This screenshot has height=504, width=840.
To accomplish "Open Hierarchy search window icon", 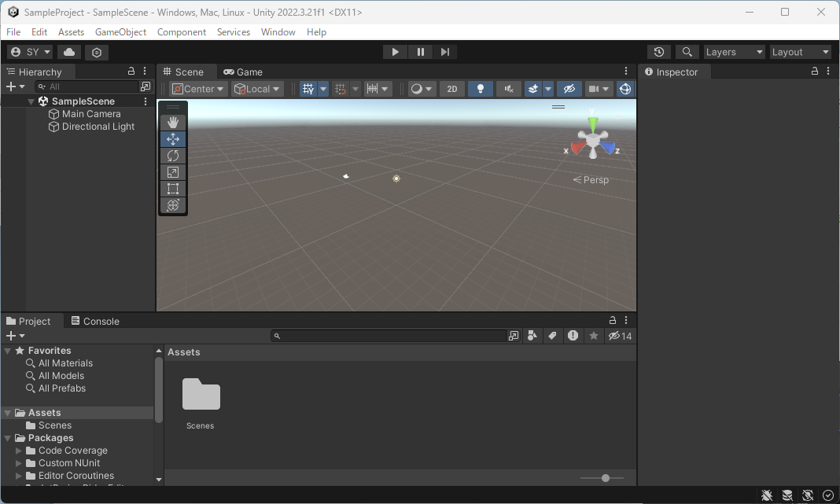I will click(x=146, y=86).
